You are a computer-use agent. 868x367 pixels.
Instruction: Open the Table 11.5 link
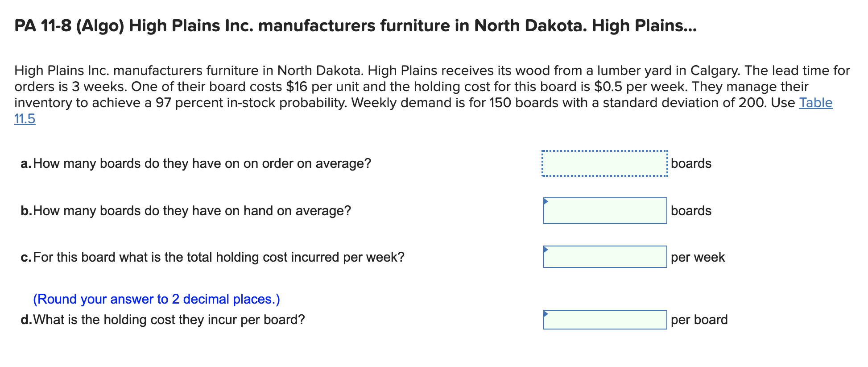click(x=817, y=103)
